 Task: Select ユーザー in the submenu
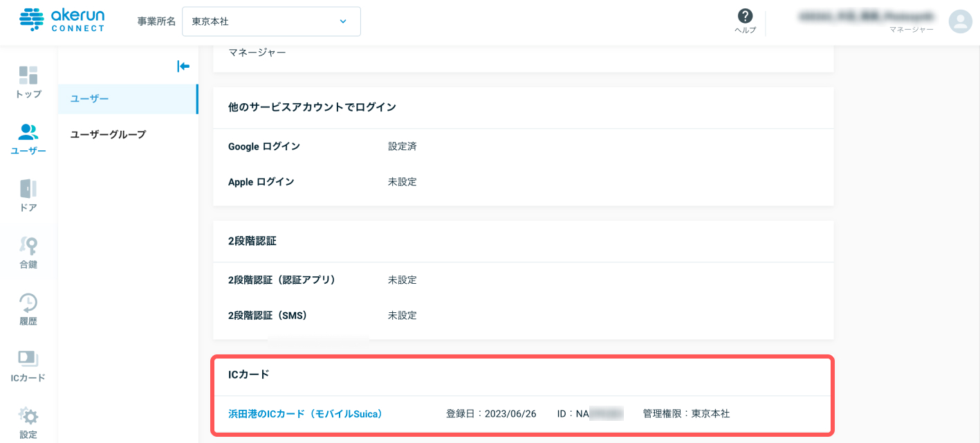pyautogui.click(x=128, y=99)
